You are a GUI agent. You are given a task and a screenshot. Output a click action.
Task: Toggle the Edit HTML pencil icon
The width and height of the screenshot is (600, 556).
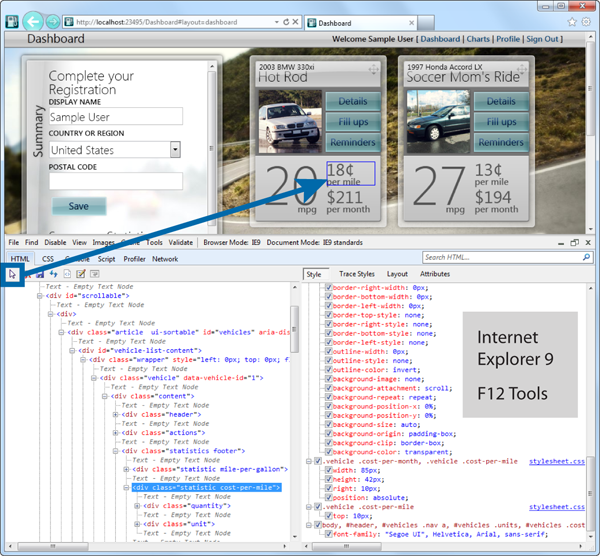click(x=81, y=274)
